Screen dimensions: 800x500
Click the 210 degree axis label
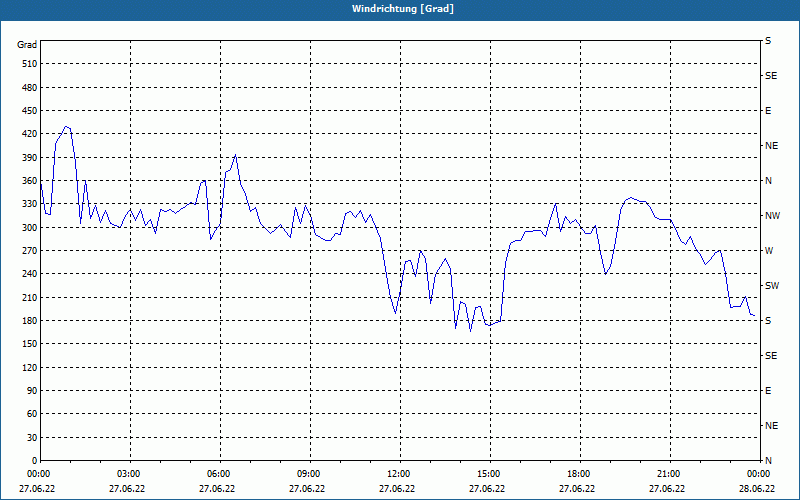(x=30, y=297)
